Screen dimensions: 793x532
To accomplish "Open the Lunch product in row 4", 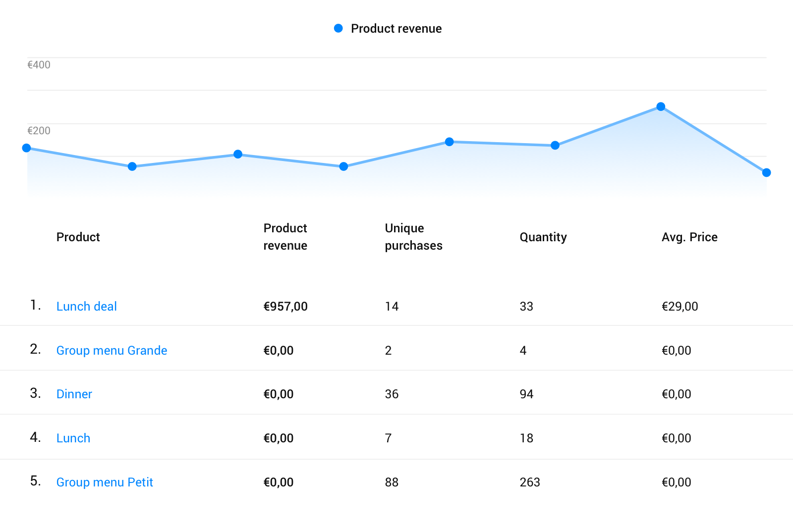I will pos(73,438).
